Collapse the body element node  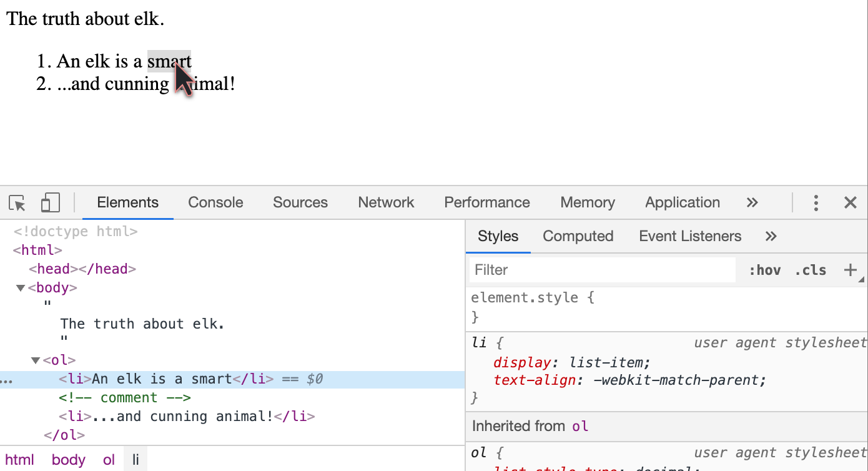click(x=21, y=288)
